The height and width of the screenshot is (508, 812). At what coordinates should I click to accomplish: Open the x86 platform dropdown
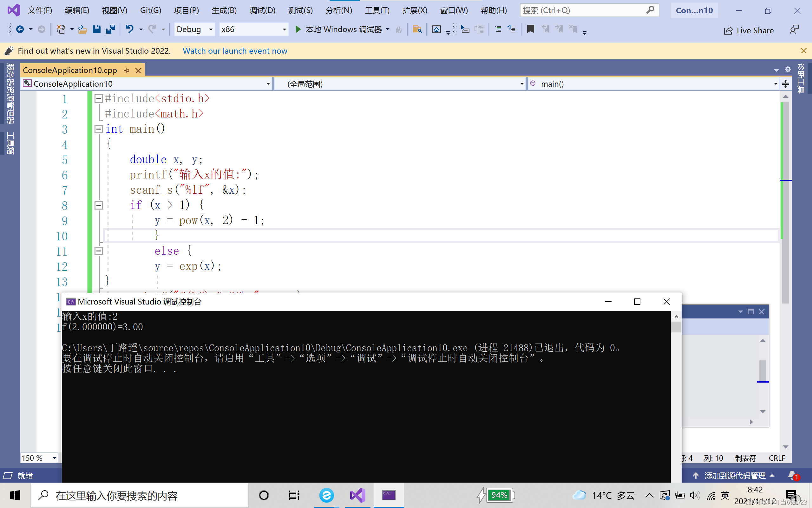click(x=254, y=30)
